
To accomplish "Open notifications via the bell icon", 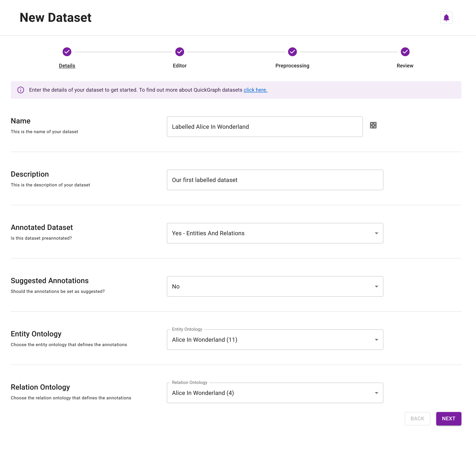I will click(446, 17).
